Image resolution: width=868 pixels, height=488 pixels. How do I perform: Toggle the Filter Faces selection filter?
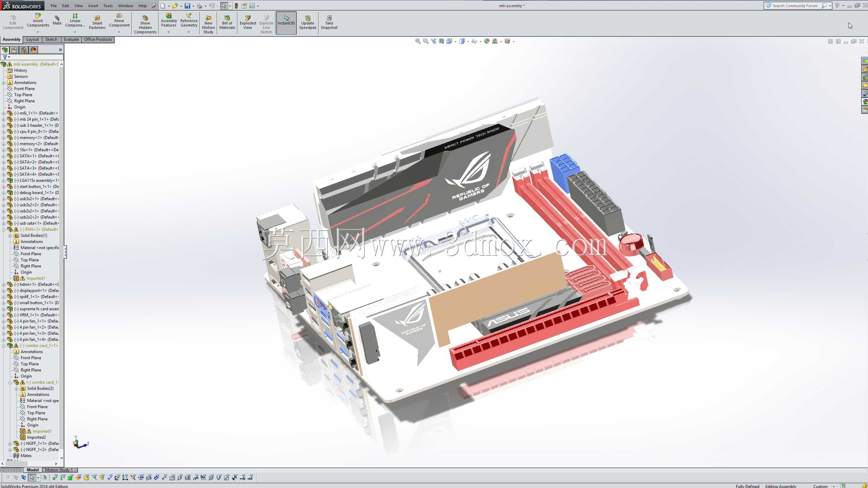pyautogui.click(x=70, y=477)
